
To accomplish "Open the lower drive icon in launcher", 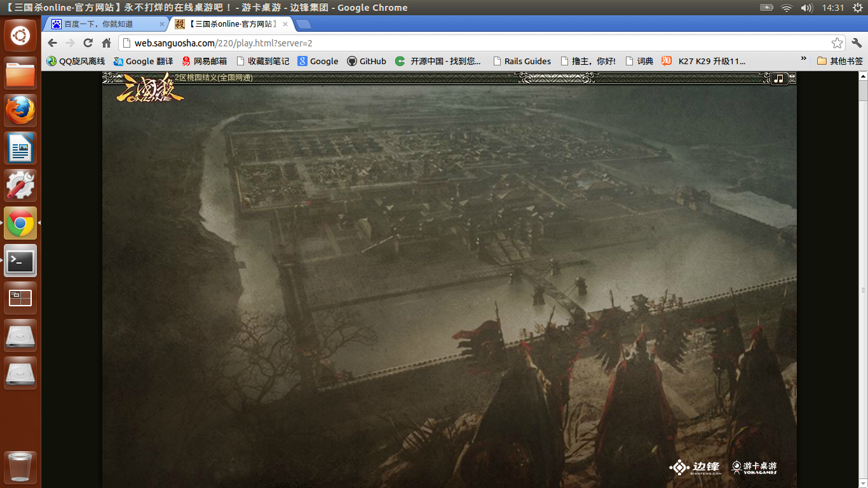I will coord(20,373).
